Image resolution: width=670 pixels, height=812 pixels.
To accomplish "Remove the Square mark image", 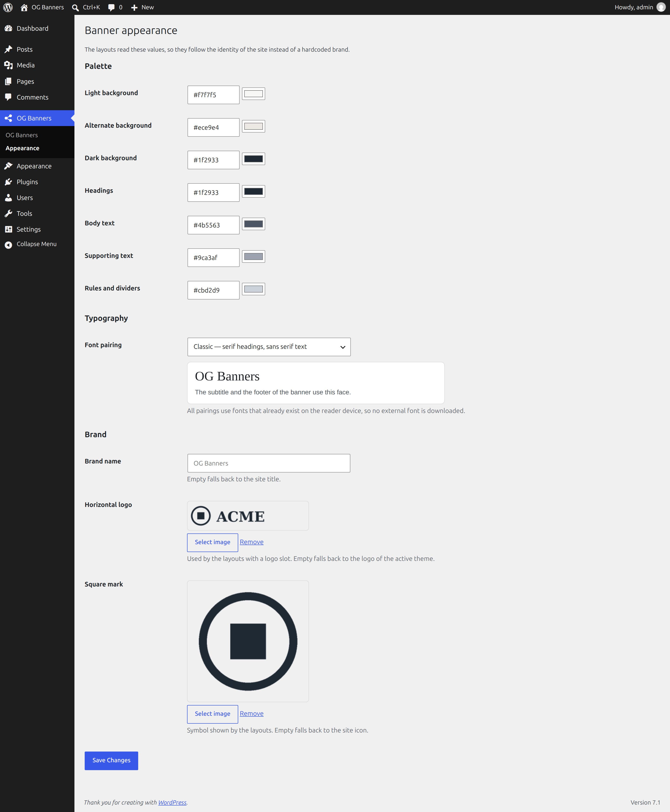I will coord(252,714).
